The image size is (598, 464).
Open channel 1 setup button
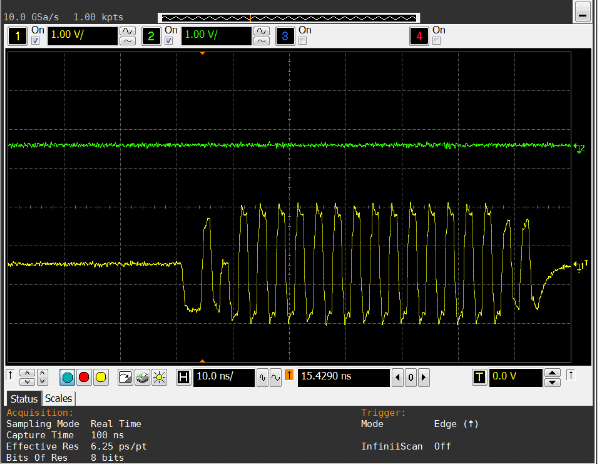point(18,36)
